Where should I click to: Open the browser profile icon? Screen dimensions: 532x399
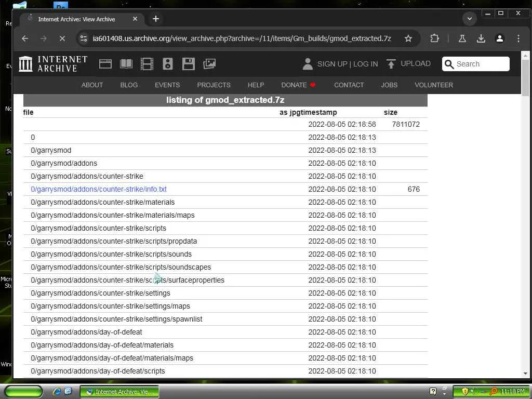499,38
